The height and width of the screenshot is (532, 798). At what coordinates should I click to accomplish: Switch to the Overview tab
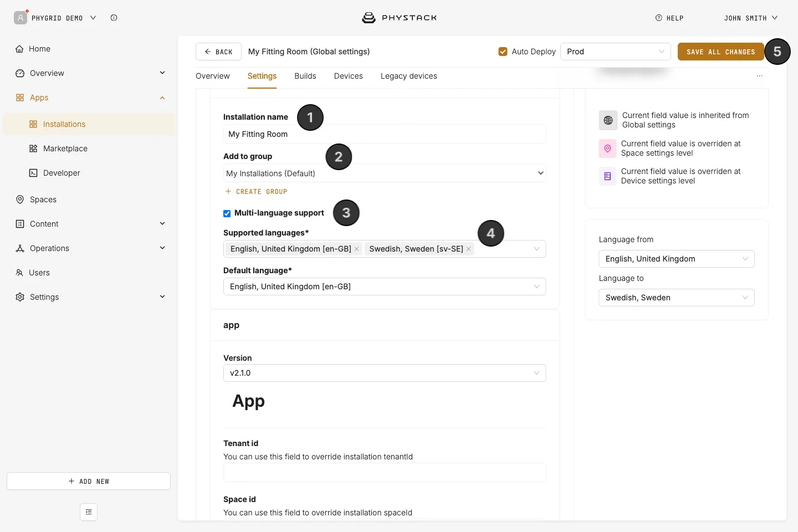213,76
